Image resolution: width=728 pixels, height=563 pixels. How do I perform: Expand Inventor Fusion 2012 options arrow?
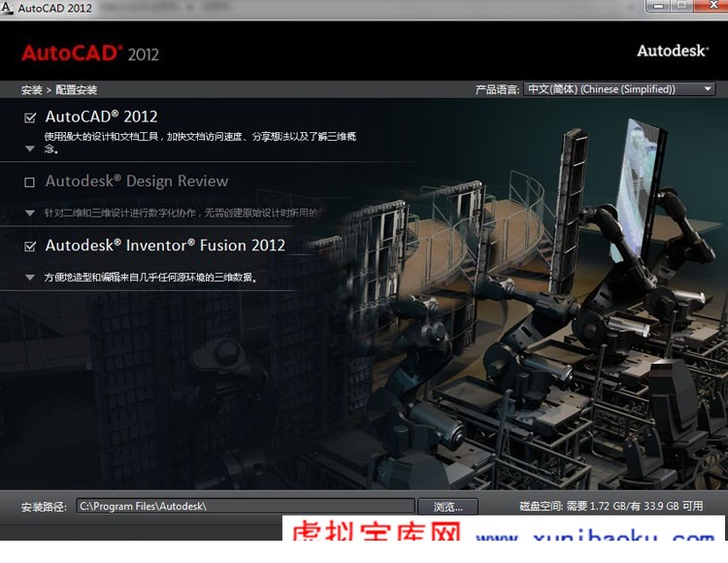point(30,278)
